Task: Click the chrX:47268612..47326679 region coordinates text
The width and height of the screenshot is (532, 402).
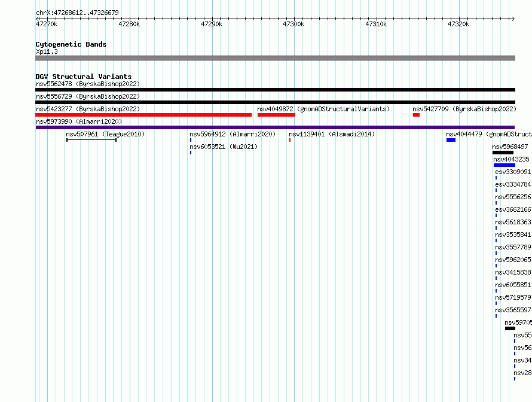Action: click(x=77, y=13)
